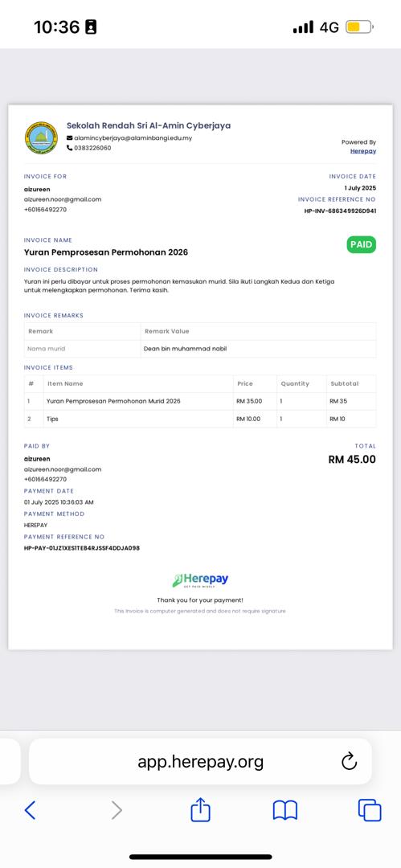Open the share sheet icon
This screenshot has width=401, height=868.
(x=201, y=809)
